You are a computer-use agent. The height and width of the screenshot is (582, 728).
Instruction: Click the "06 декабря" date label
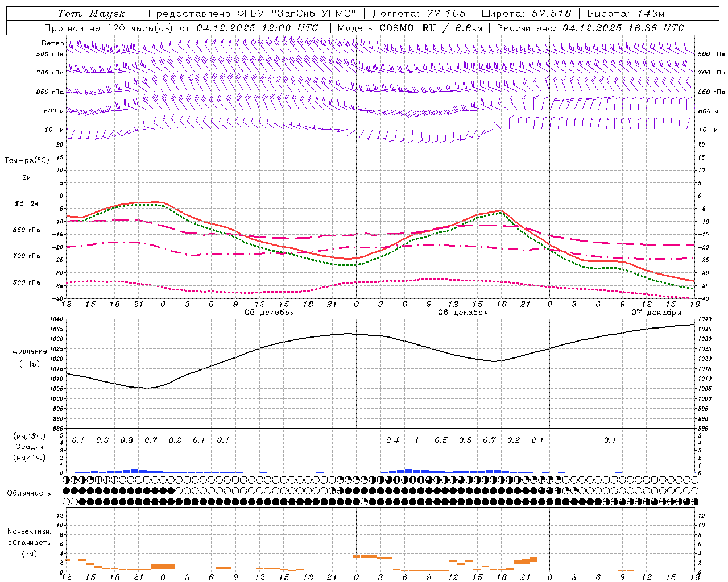(463, 313)
